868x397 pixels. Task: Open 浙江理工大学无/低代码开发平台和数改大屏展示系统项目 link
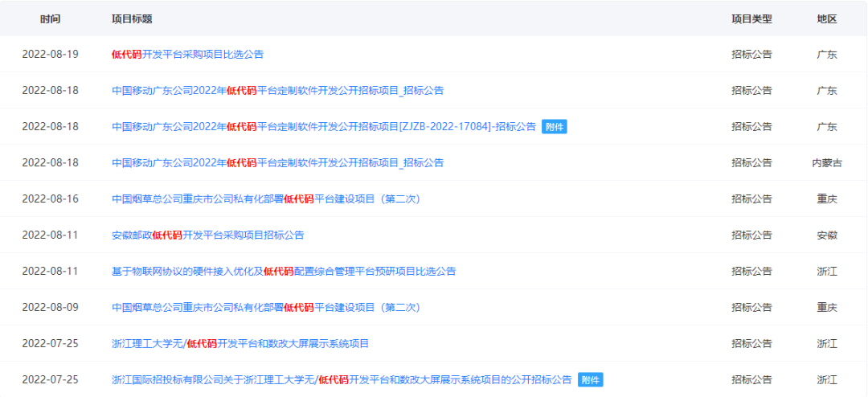point(240,343)
